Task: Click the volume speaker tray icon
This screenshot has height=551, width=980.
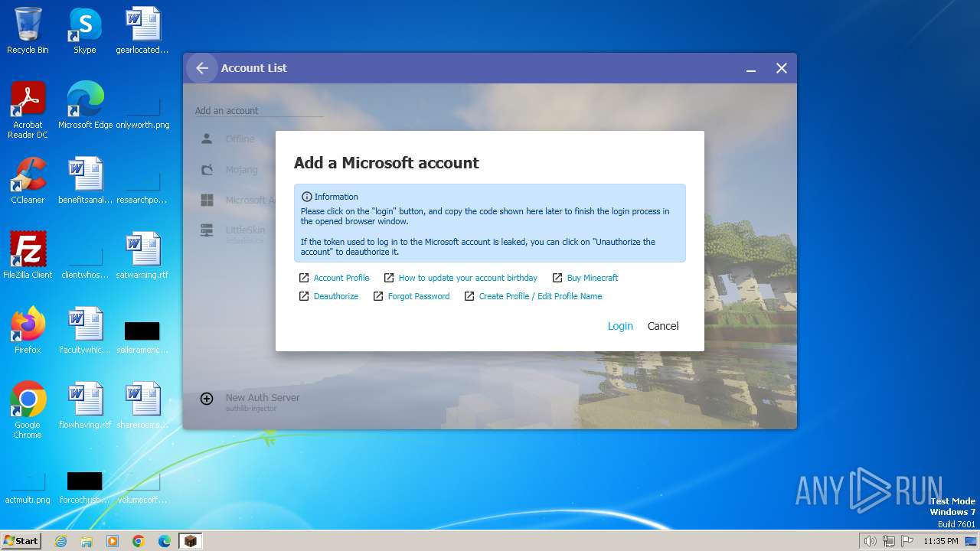Action: point(870,541)
